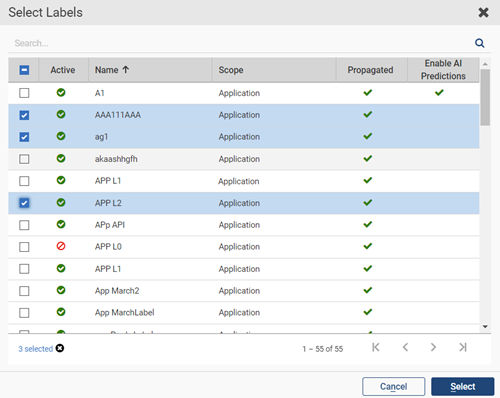Check the A1 row checkbox

point(24,93)
